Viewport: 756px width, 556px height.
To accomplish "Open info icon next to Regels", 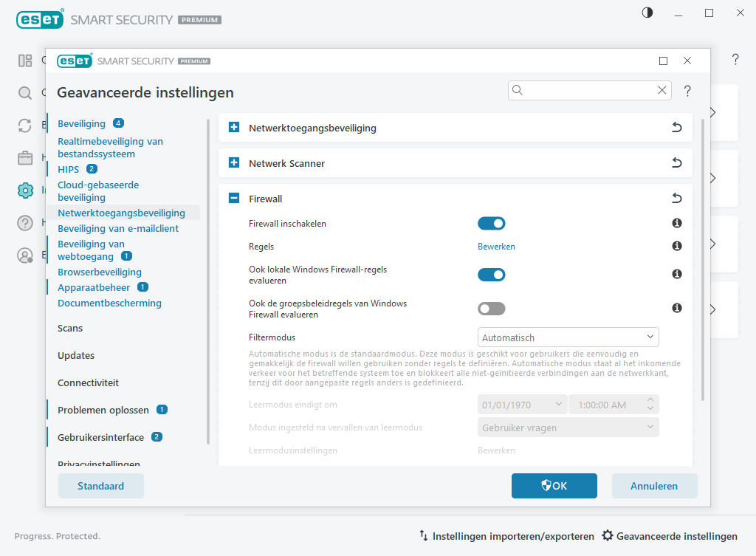I will click(676, 246).
